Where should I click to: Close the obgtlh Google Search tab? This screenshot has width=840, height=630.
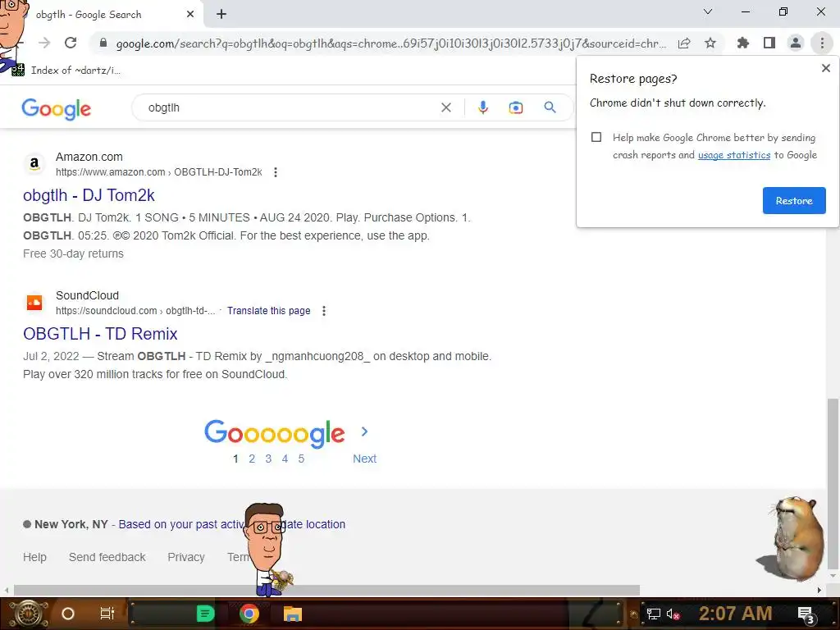190,15
